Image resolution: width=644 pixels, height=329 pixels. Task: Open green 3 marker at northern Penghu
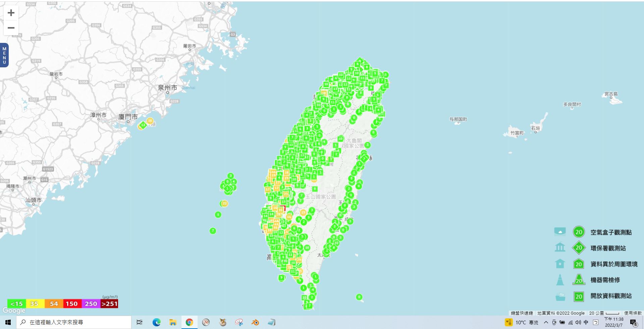click(x=230, y=176)
